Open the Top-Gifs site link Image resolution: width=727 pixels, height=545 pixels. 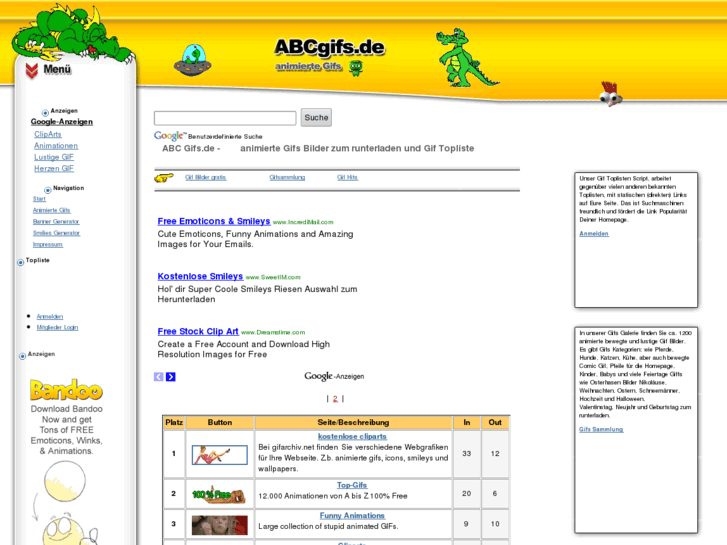point(352,485)
